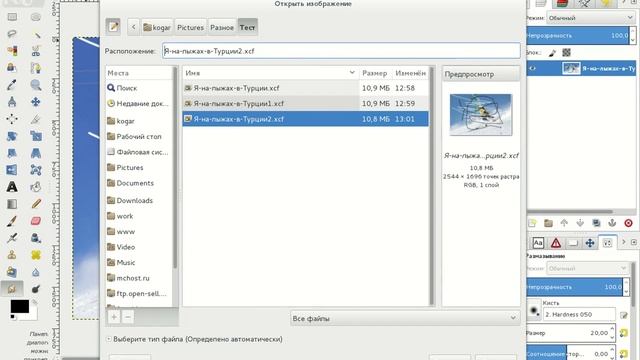Click the add bookmark plus button
The image size is (640, 360).
(114, 317)
